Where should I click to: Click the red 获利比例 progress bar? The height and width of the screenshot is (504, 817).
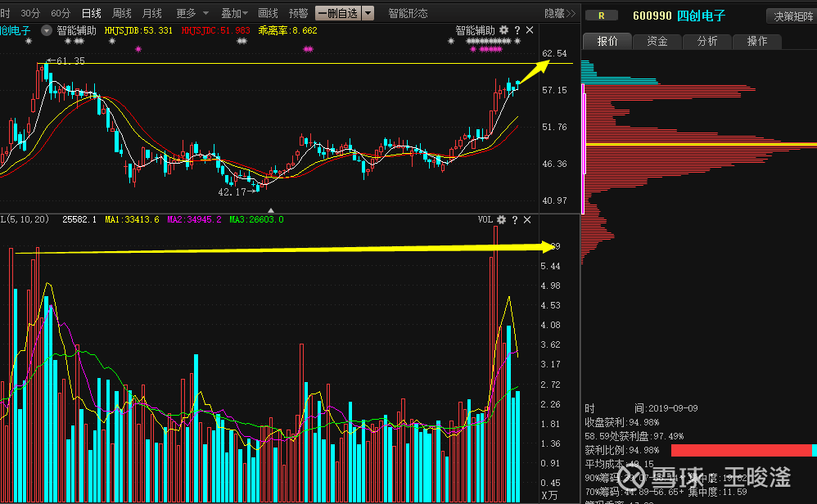pos(742,450)
